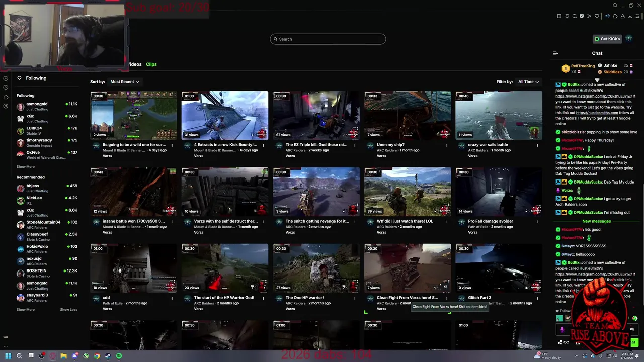Viewport: 644px width, 362px height.
Task: Open the asmongold channel under Following
Action: 47,106
